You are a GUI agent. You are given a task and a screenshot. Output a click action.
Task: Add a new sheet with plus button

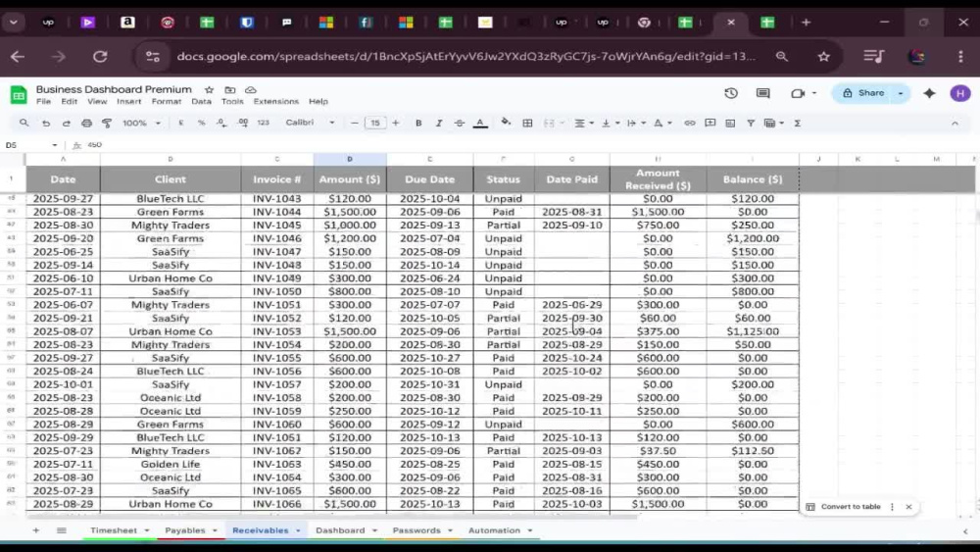click(x=35, y=530)
